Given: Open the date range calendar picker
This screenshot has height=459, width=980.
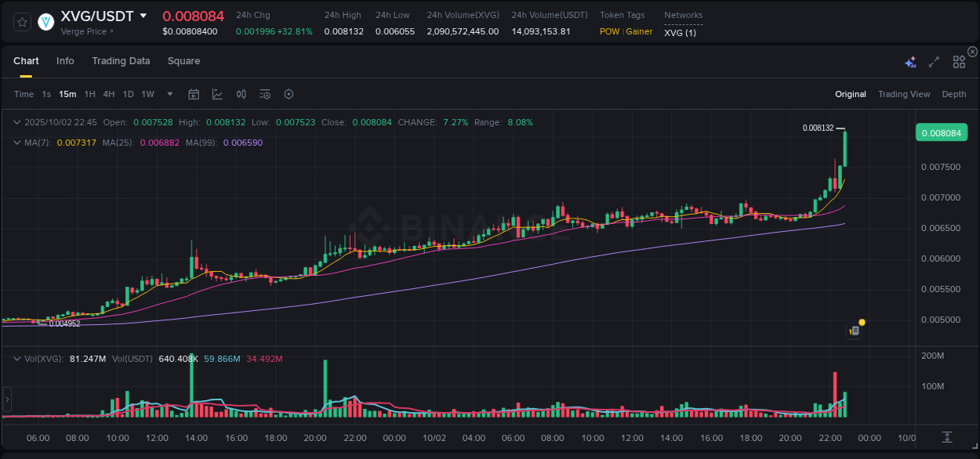Looking at the screenshot, I should coord(194,93).
